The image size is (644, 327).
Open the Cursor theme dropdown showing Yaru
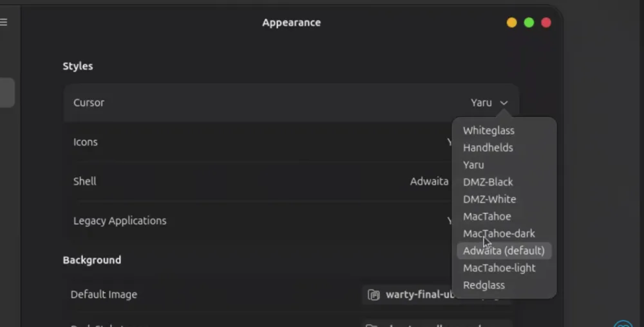point(489,103)
